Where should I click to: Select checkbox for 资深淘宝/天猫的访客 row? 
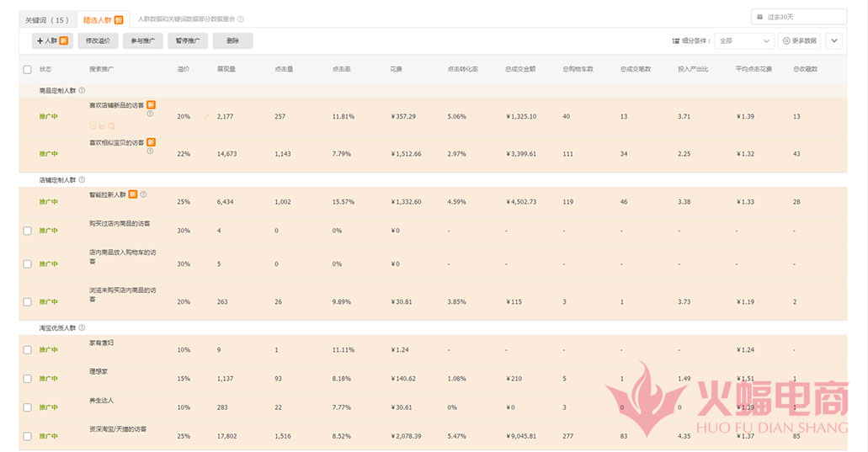pos(27,436)
